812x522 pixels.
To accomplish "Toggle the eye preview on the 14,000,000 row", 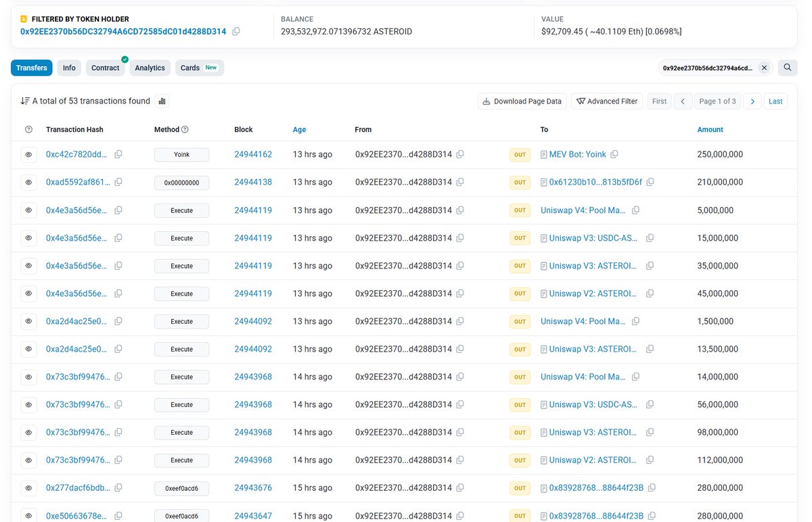I will pos(28,377).
